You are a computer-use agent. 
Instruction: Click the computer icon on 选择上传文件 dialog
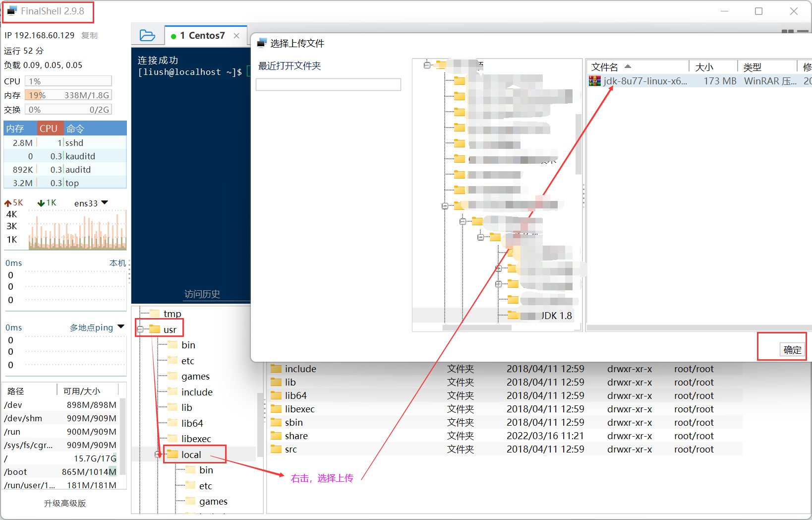click(x=262, y=43)
